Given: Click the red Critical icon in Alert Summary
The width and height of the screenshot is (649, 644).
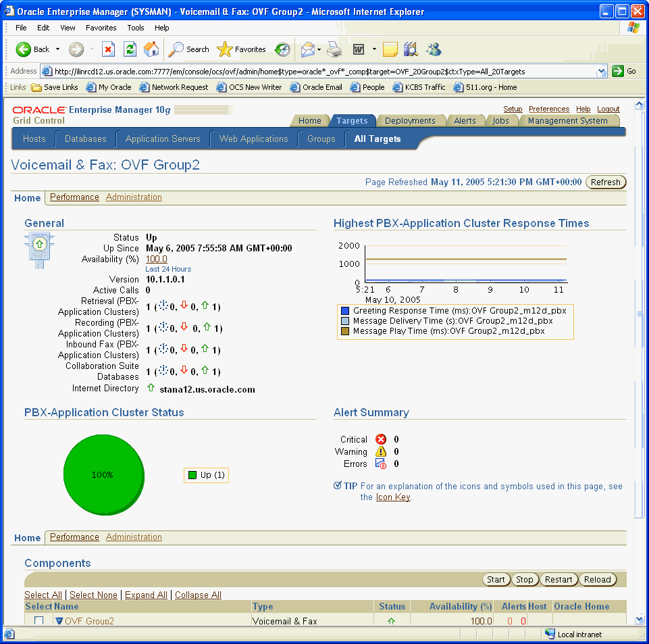Looking at the screenshot, I should coord(380,439).
